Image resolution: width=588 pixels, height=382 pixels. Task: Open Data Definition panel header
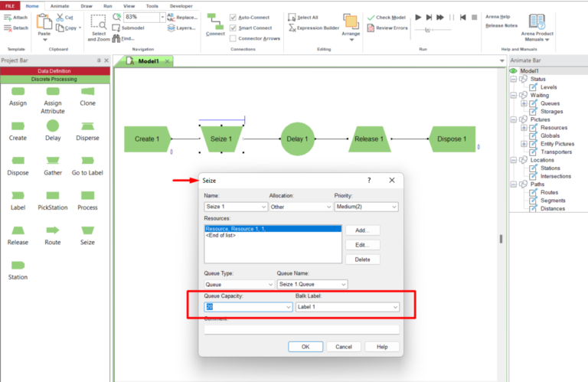tap(55, 71)
